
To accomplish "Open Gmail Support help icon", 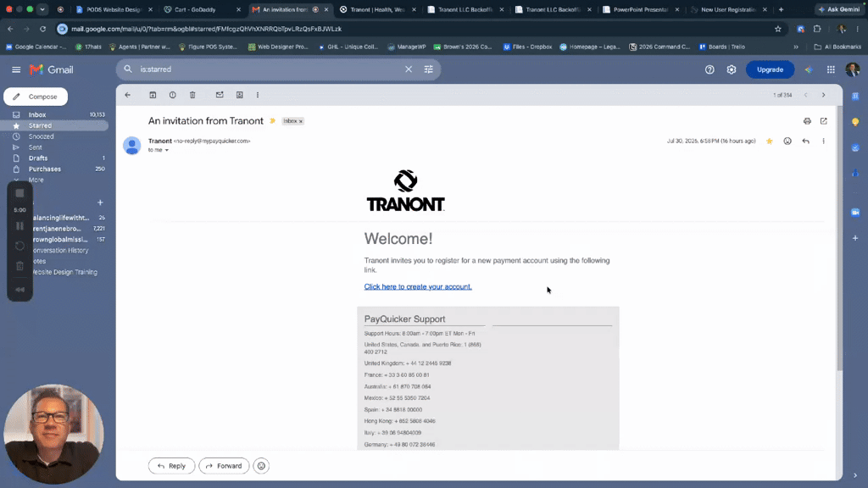I will pyautogui.click(x=709, y=69).
